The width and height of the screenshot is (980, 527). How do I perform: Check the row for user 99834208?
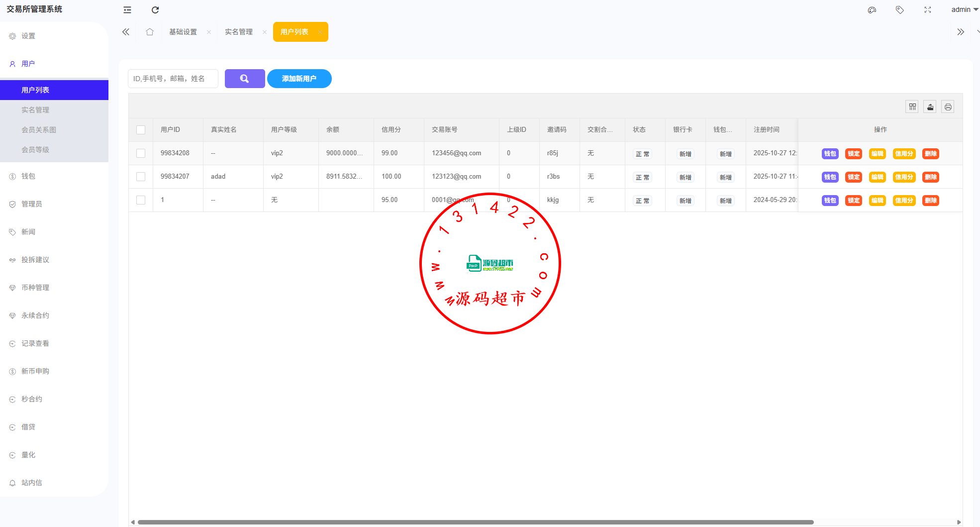tap(141, 153)
